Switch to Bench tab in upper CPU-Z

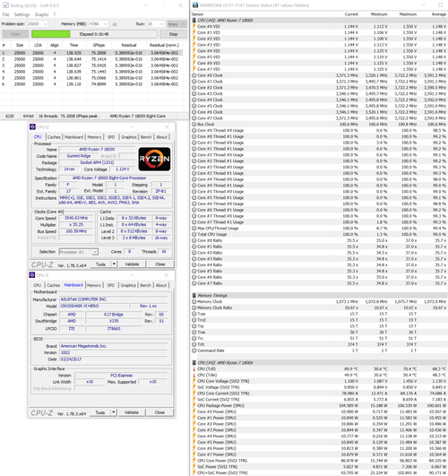pos(146,137)
